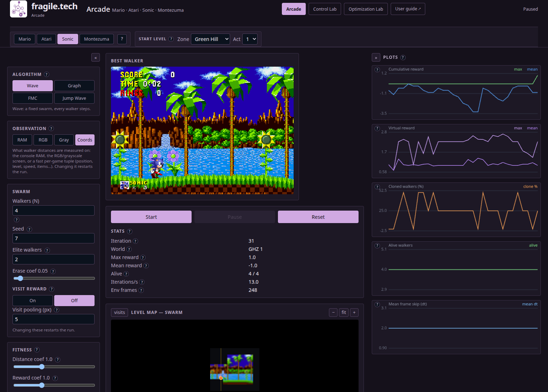The width and height of the screenshot is (548, 392).
Task: Open Optimization Lab in top nav
Action: 366,9
